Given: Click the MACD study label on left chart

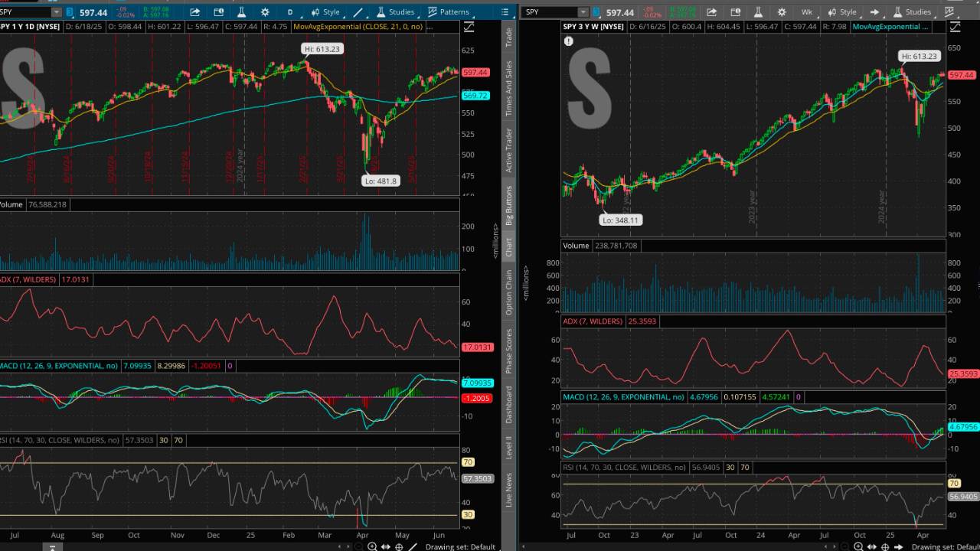Looking at the screenshot, I should click(60, 366).
